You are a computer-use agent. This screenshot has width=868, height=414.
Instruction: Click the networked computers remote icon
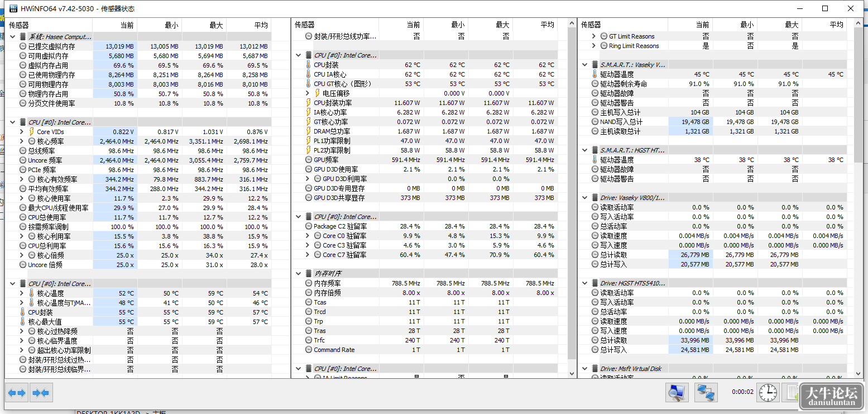tap(706, 392)
